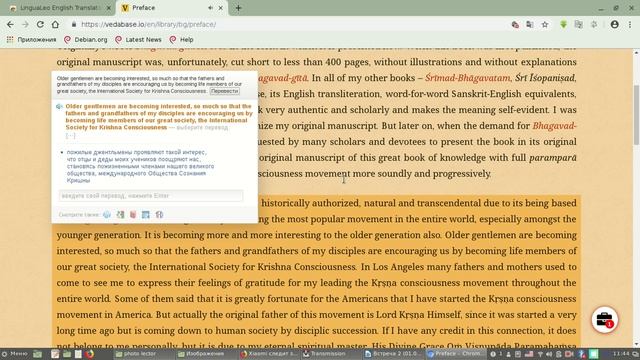Image resolution: width=640 pixels, height=360 pixels.
Task: Open the Debian.org bookmark
Action: pos(86,40)
